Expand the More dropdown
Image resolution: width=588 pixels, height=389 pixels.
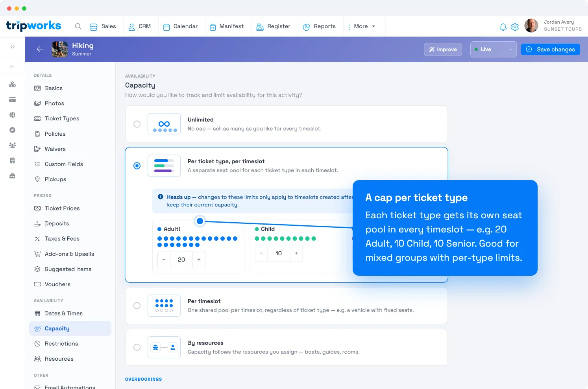coord(361,26)
